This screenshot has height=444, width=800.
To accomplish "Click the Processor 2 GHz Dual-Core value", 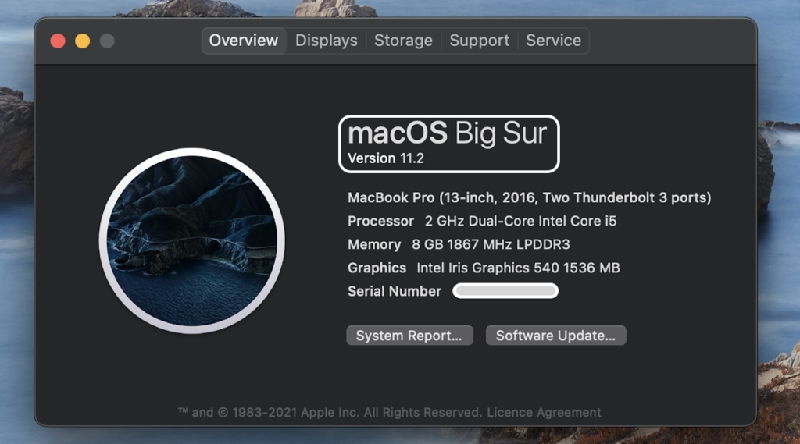I will click(x=520, y=221).
